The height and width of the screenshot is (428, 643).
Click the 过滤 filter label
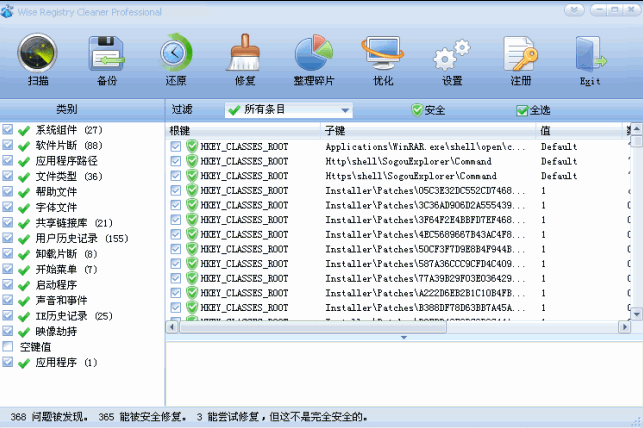pyautogui.click(x=182, y=109)
